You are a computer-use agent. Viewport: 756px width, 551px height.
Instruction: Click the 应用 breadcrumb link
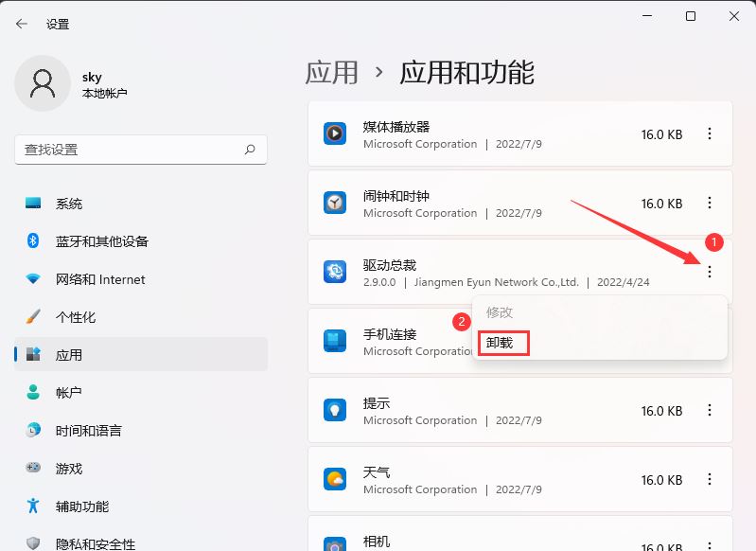pos(332,72)
